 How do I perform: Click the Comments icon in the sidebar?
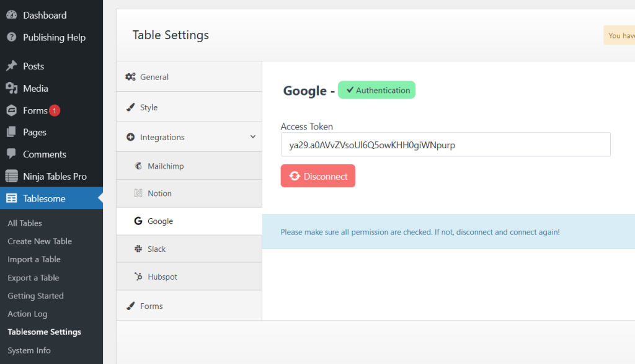pyautogui.click(x=13, y=154)
